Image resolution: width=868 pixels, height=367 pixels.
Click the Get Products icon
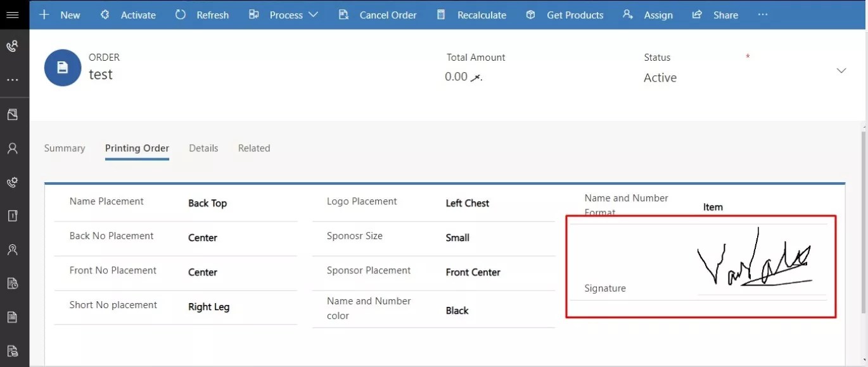[530, 15]
